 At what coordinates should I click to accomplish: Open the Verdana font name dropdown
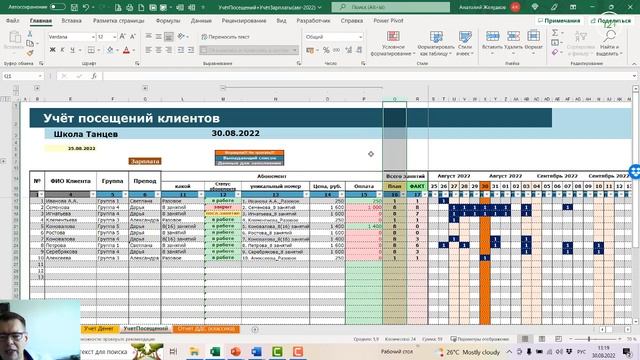93,37
